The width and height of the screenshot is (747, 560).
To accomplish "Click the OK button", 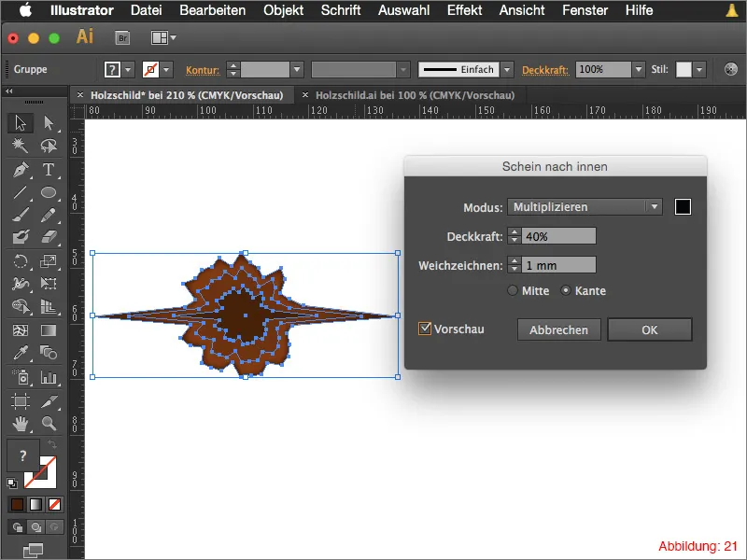I will [x=650, y=329].
